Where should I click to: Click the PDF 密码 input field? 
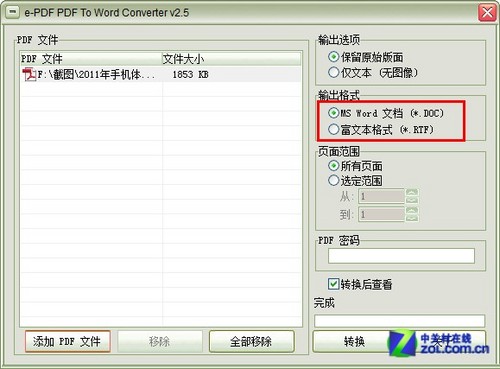point(401,256)
